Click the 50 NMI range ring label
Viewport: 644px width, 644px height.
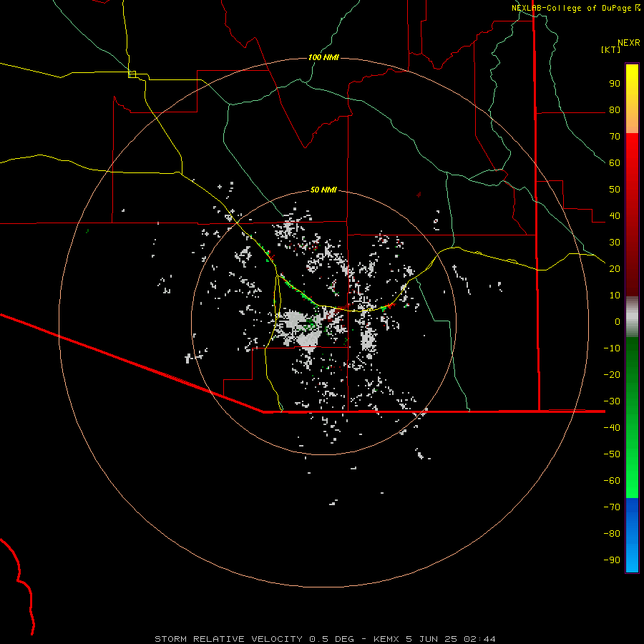pyautogui.click(x=323, y=190)
